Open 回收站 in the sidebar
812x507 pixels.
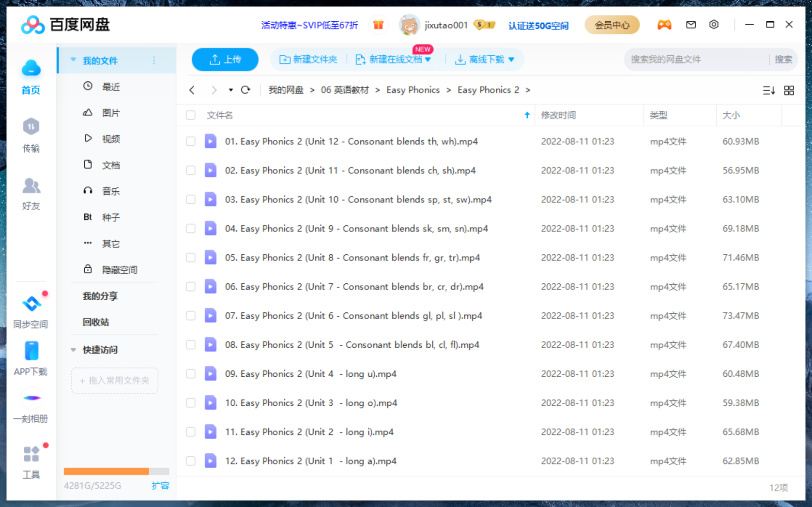pyautogui.click(x=96, y=322)
